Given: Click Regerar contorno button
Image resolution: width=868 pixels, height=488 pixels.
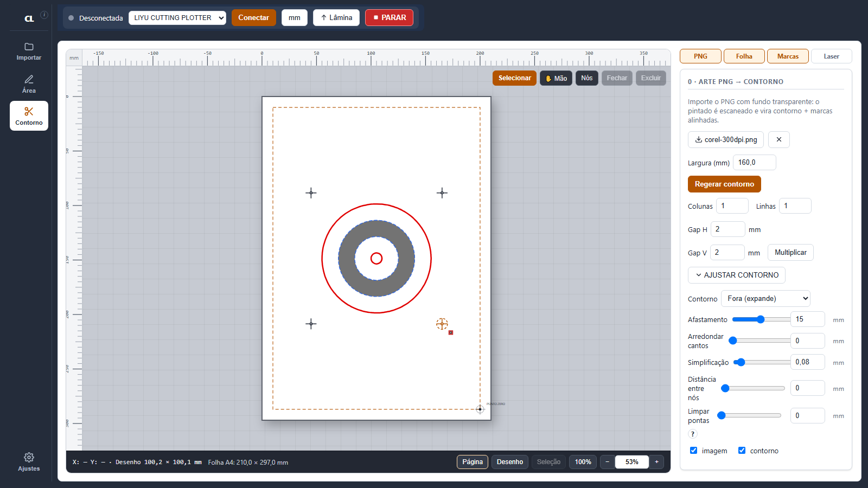Looking at the screenshot, I should click(x=724, y=184).
